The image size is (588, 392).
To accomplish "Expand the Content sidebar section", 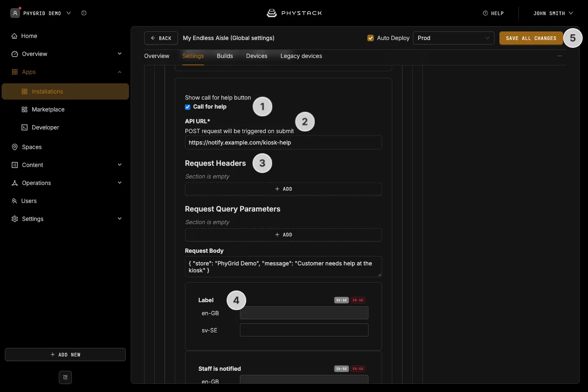I will pos(120,165).
